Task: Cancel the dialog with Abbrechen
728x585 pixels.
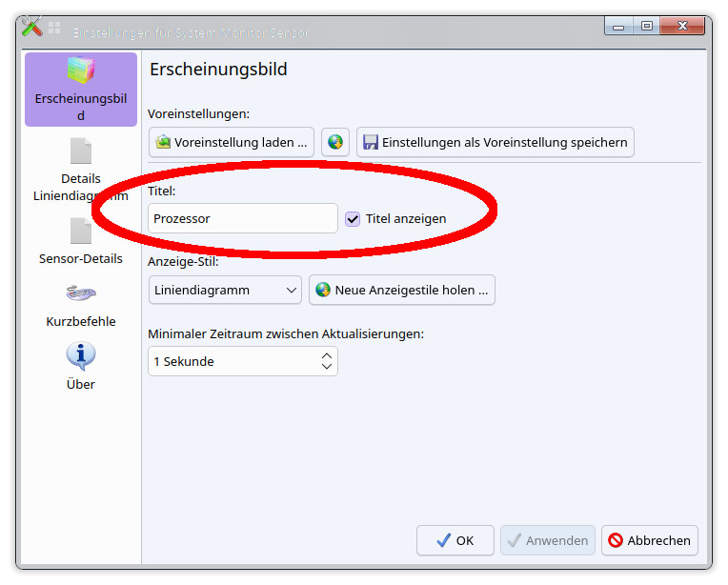Action: click(x=649, y=540)
